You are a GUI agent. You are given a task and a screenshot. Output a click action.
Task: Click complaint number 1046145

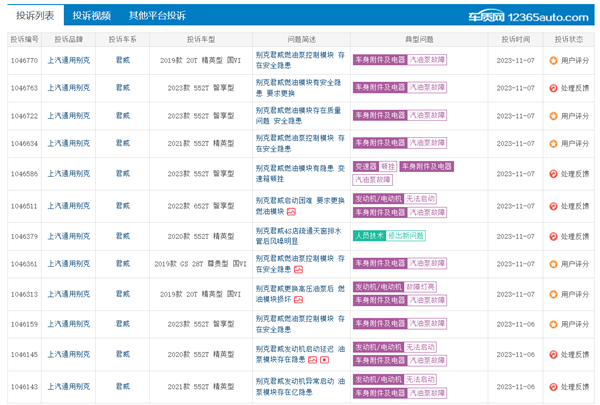point(24,353)
